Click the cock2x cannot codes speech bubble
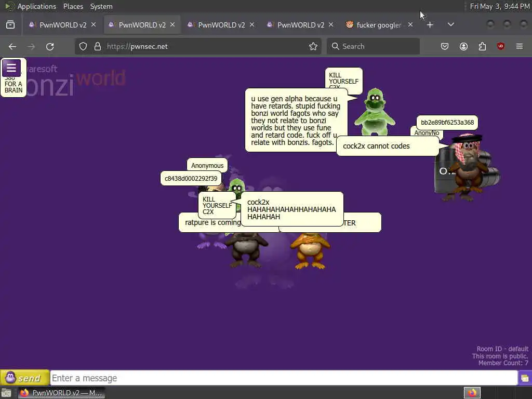Screen dimensions: 532x399 point(388,146)
